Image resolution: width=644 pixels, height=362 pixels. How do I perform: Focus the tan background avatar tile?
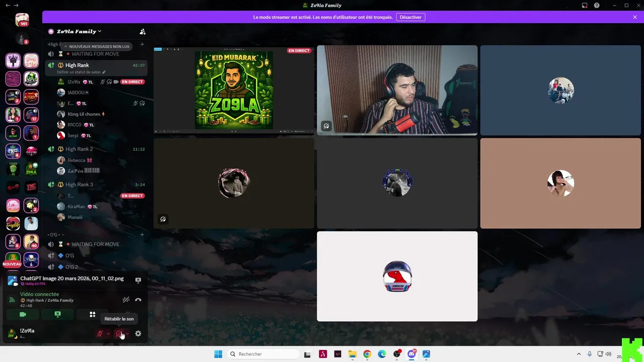tap(560, 183)
